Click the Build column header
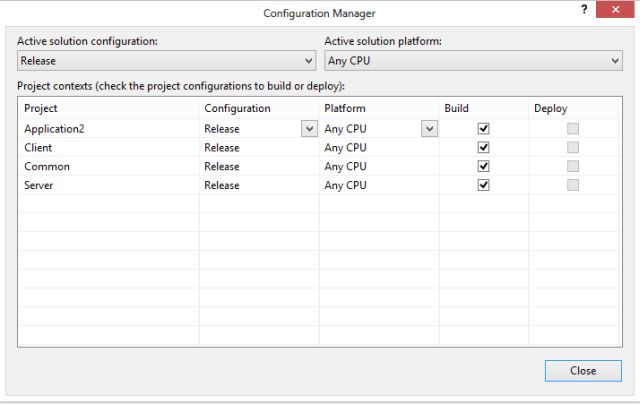The image size is (640, 404). 457,108
